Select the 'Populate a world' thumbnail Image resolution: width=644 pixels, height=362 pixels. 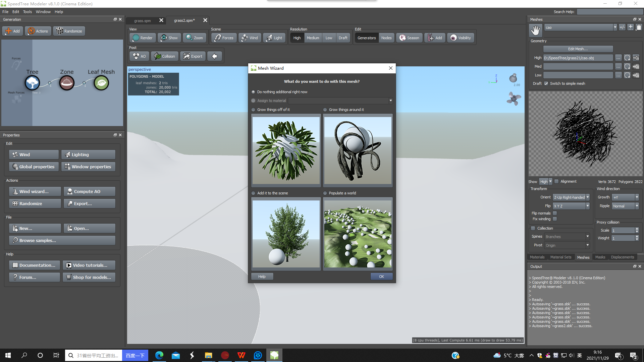(x=358, y=234)
